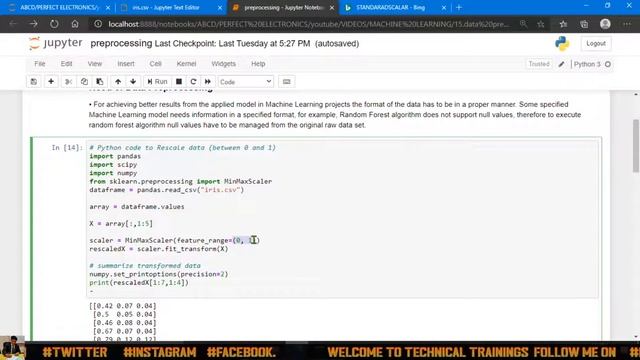Click the Logout button
The width and height of the screenshot is (640, 360).
(596, 43)
